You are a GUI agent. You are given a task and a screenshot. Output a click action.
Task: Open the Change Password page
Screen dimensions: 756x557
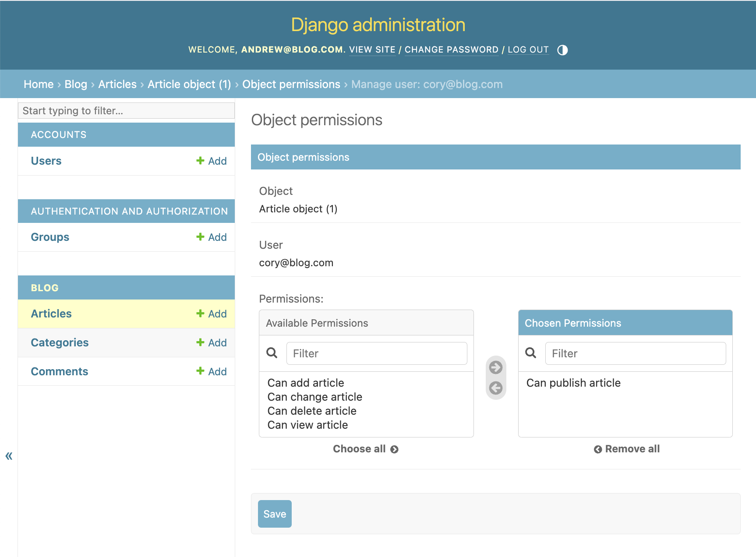452,49
